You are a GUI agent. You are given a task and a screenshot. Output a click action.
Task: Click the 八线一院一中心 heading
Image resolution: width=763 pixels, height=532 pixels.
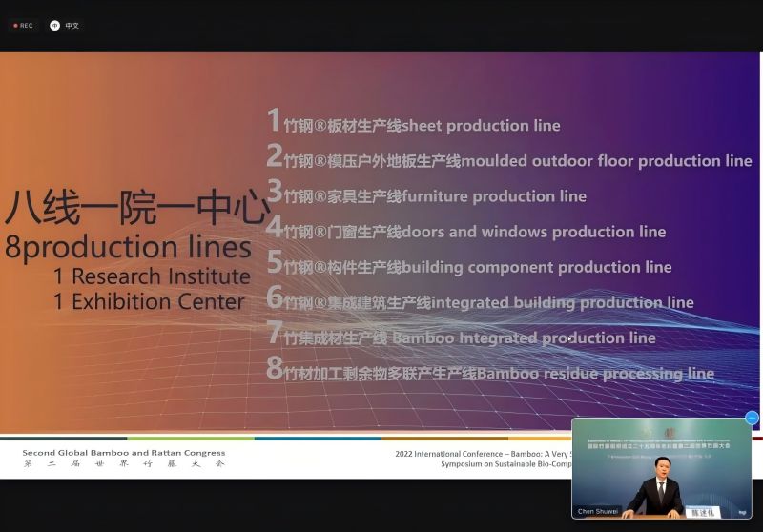[137, 207]
